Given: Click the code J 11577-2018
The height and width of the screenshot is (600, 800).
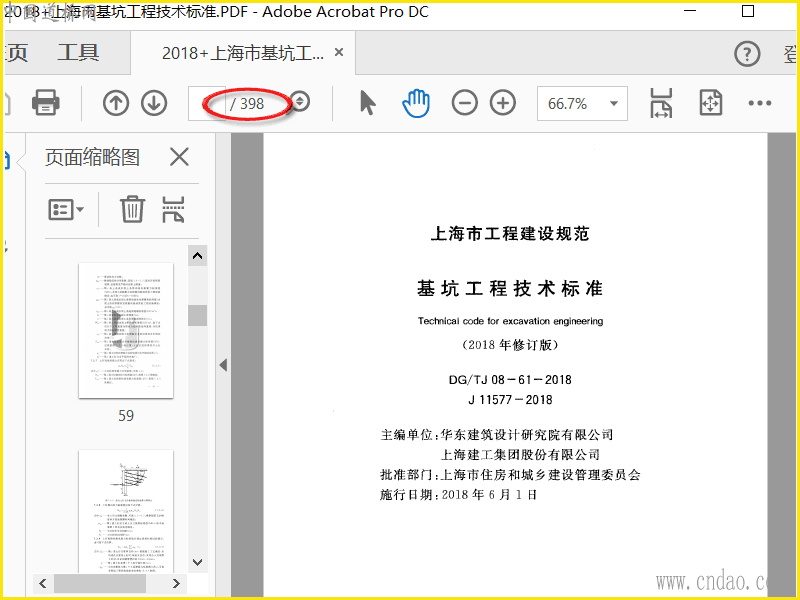Looking at the screenshot, I should click(x=510, y=399).
